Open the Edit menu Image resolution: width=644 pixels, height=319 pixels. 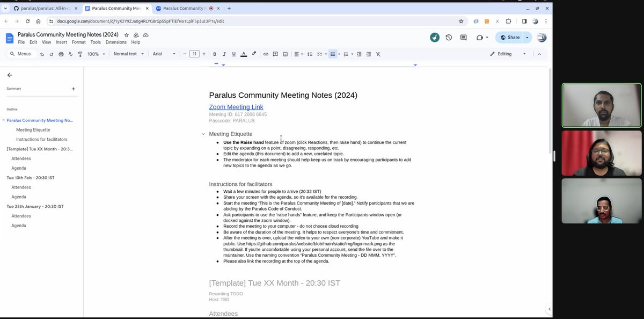33,42
